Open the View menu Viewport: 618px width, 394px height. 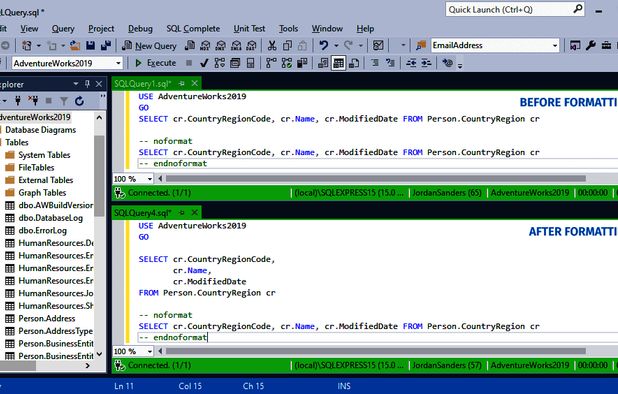[x=29, y=29]
